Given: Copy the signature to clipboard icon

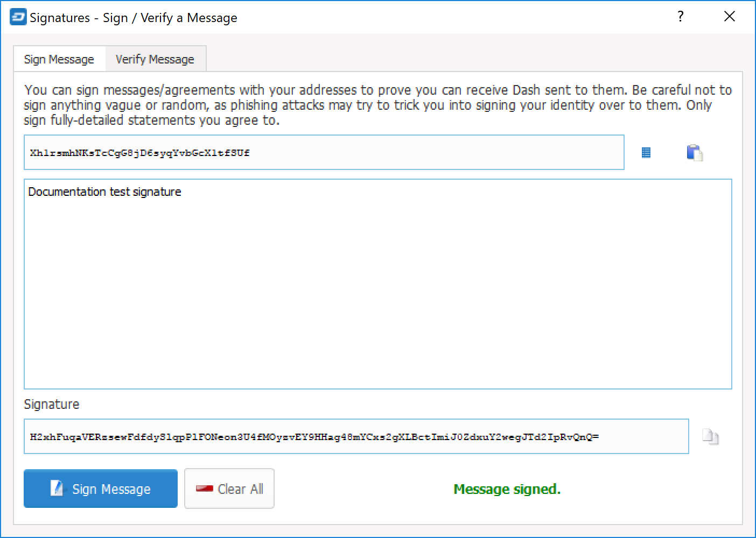Looking at the screenshot, I should (710, 436).
